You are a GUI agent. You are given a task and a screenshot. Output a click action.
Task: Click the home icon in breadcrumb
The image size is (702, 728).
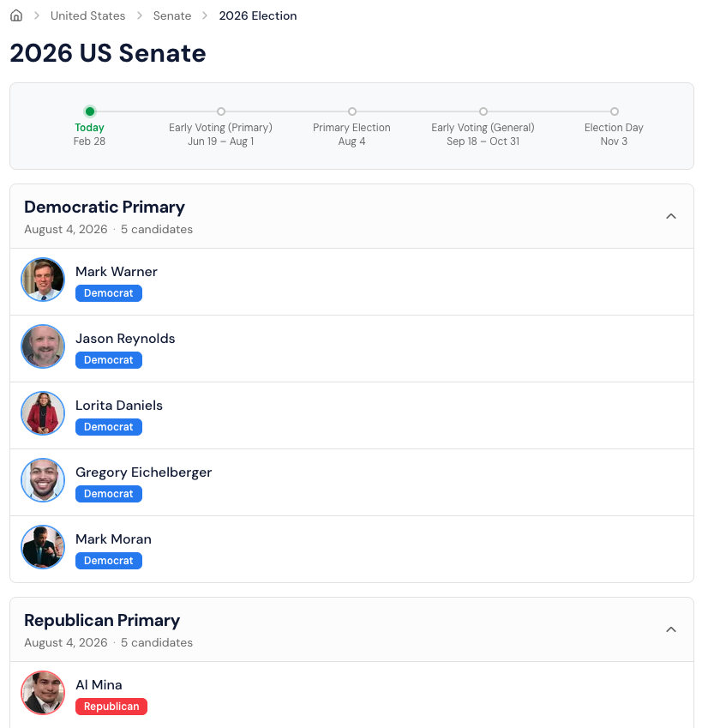coord(16,15)
